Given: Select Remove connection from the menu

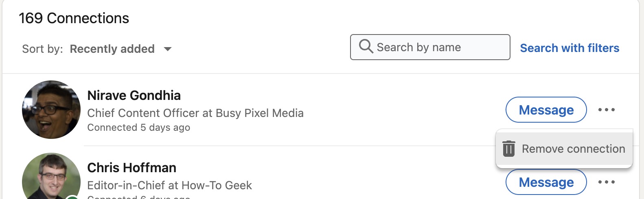Looking at the screenshot, I should coord(573,149).
